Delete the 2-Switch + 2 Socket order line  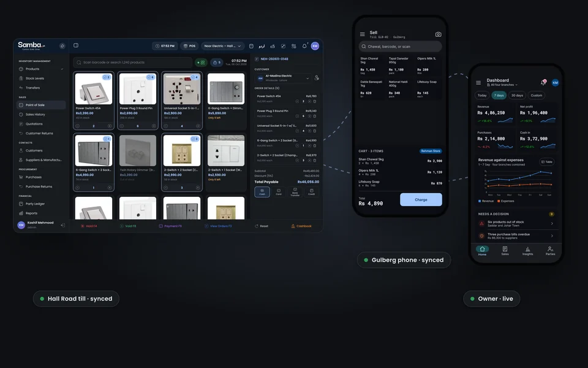pyautogui.click(x=315, y=160)
